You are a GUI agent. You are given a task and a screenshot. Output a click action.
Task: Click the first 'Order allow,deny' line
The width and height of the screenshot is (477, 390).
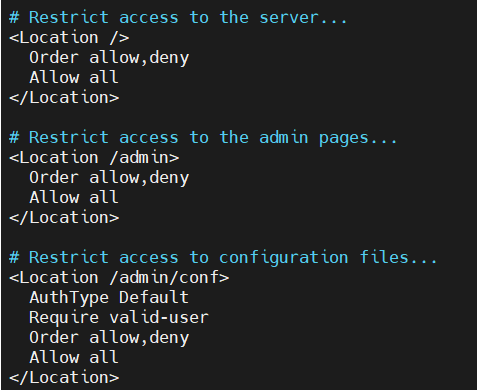pos(109,58)
